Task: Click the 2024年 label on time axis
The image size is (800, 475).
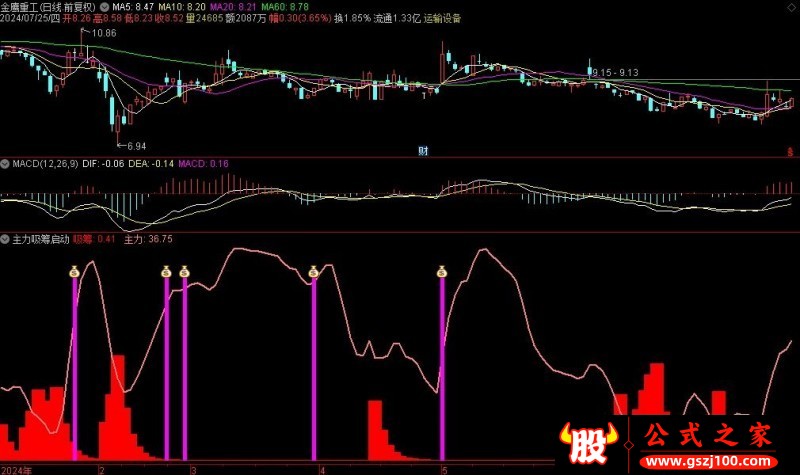Action: click(x=16, y=470)
